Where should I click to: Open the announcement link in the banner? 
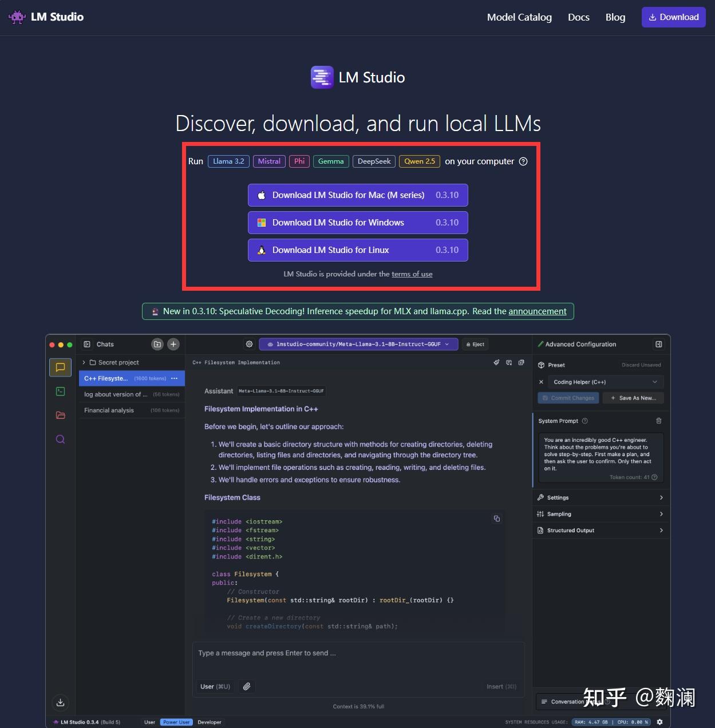538,311
